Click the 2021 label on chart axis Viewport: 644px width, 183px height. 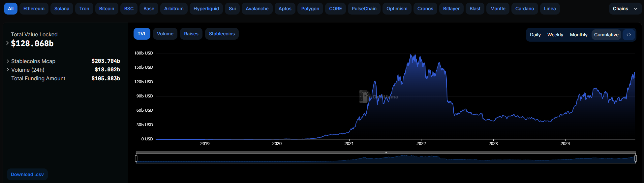pyautogui.click(x=349, y=143)
